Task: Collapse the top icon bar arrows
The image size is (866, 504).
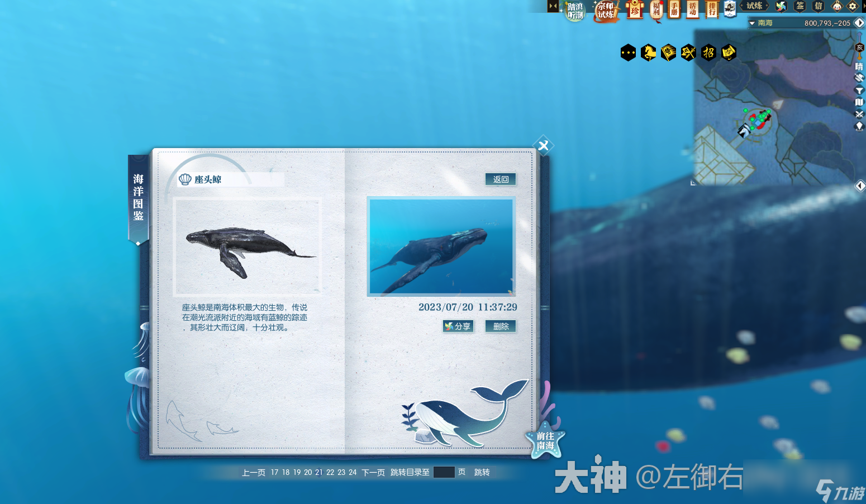Action: [x=553, y=6]
